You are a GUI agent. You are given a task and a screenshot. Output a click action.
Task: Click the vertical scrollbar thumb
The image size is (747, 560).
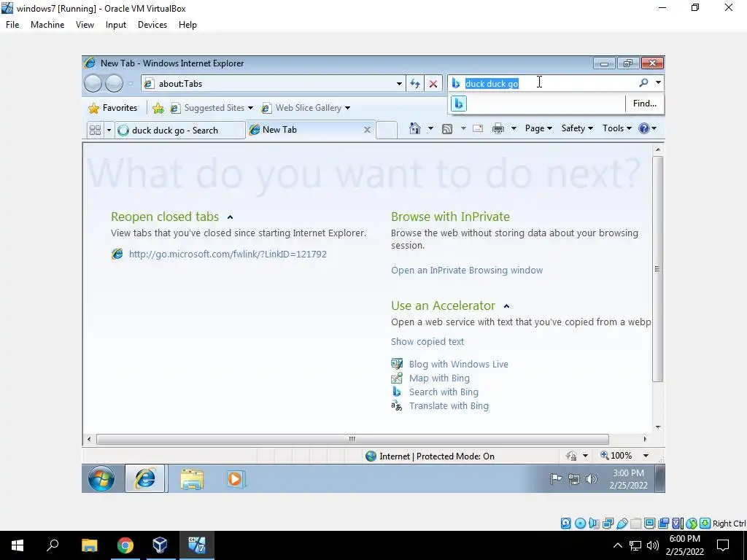[657, 269]
